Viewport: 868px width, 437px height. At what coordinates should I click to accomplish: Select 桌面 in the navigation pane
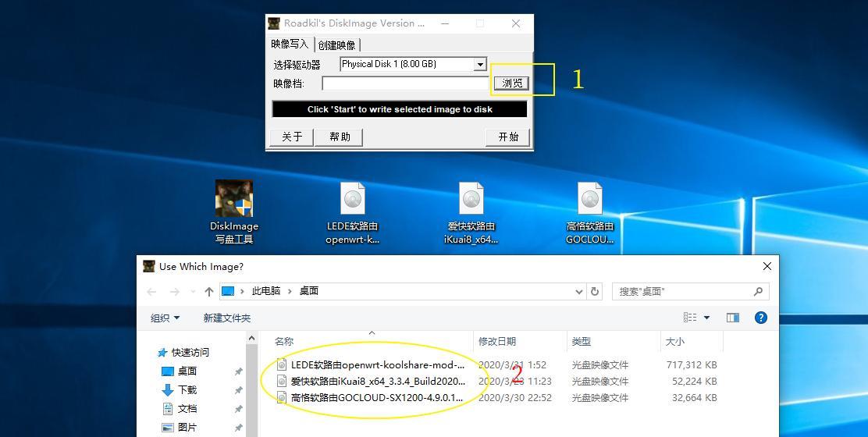tap(187, 371)
